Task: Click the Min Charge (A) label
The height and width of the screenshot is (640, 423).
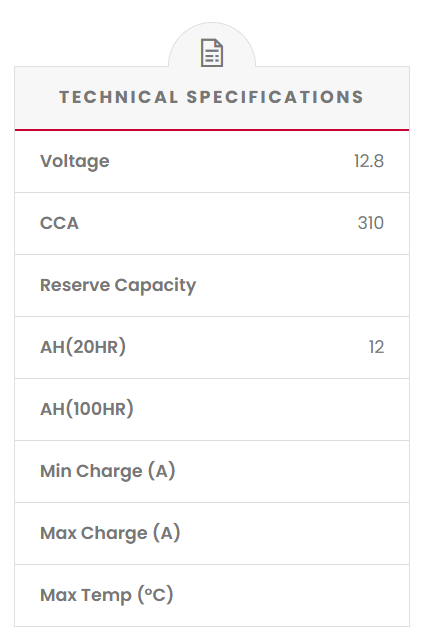Action: coord(108,471)
